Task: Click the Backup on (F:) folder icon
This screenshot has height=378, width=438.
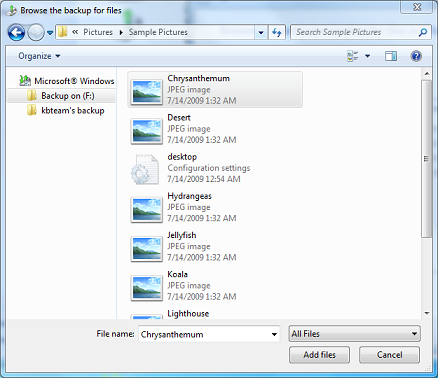Action: coord(32,96)
